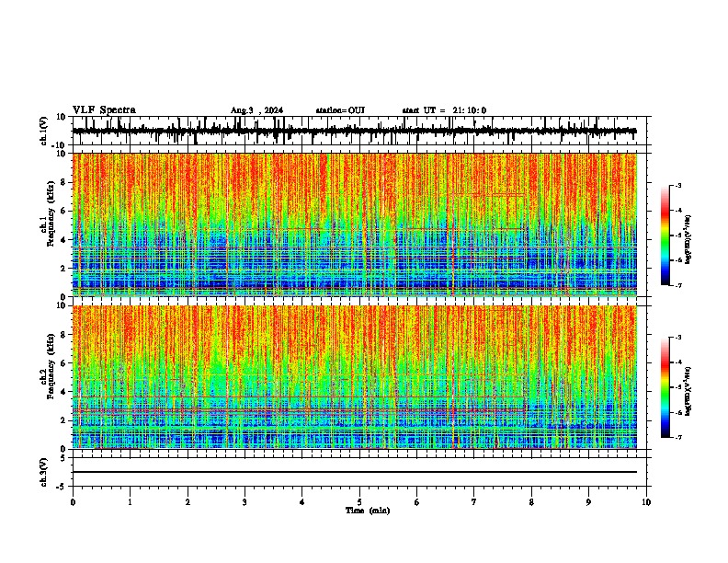The width and height of the screenshot is (728, 563).
Task: Click the 'ch.3(V)' axis label
Action: point(44,472)
